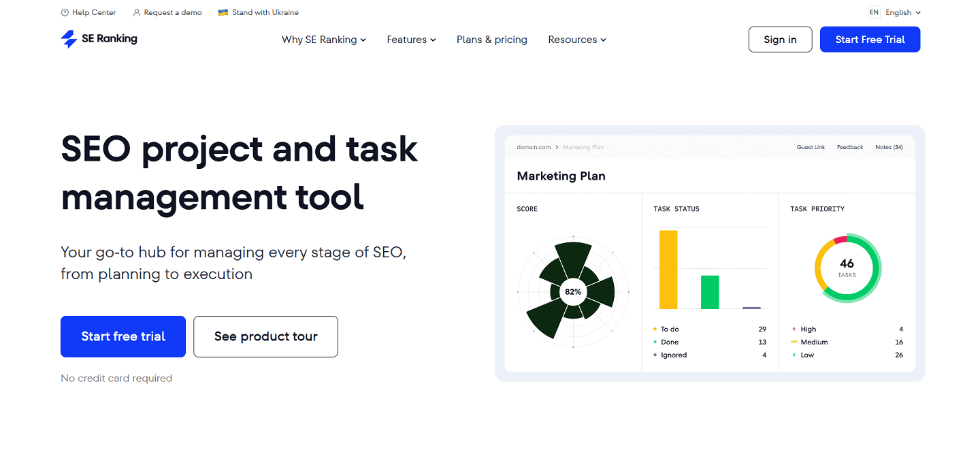The image size is (980, 450).
Task: Select Plans & pricing in the navigation
Action: tap(491, 39)
